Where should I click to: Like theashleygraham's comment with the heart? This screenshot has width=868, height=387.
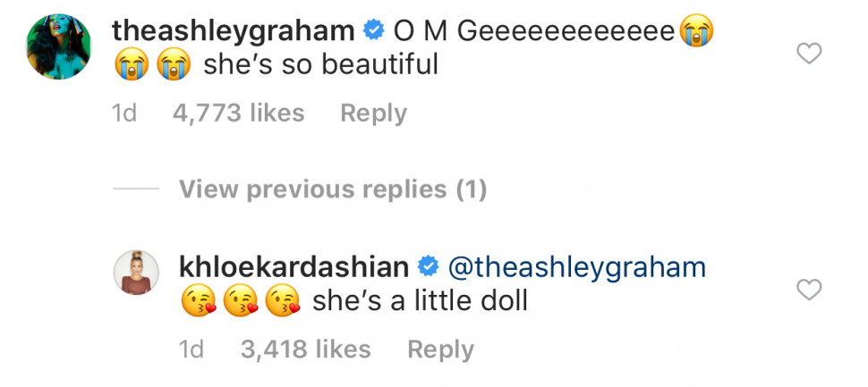pyautogui.click(x=809, y=55)
